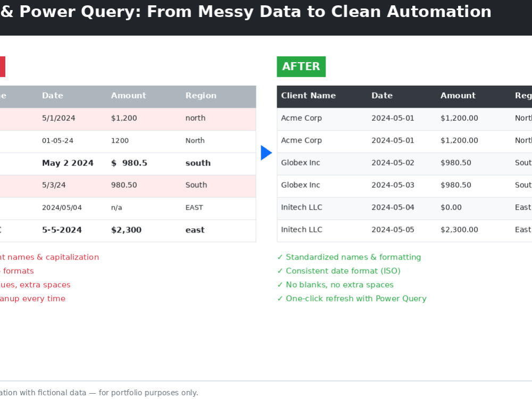Click the 5/3/24 date cell

tap(54, 185)
